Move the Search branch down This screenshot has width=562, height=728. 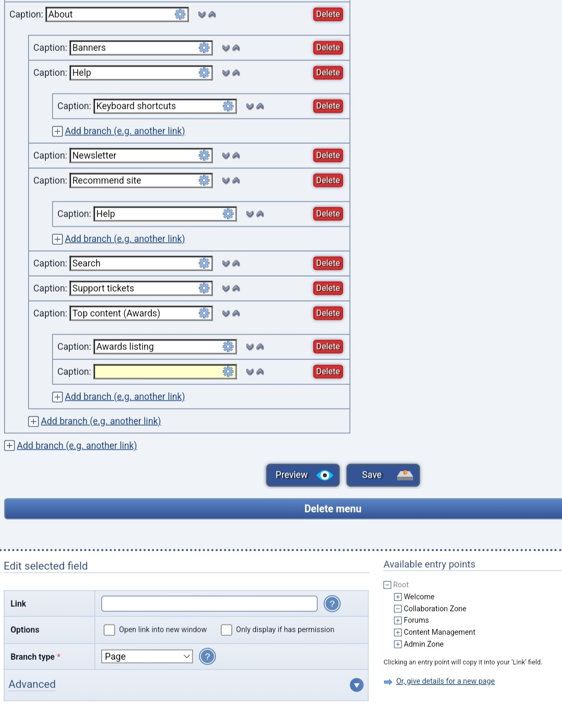(226, 263)
